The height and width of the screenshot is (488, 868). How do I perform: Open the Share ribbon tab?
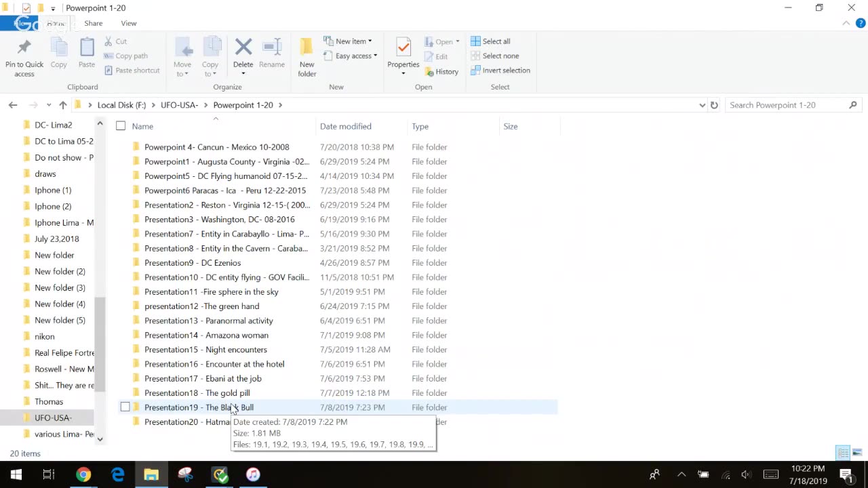tap(94, 23)
